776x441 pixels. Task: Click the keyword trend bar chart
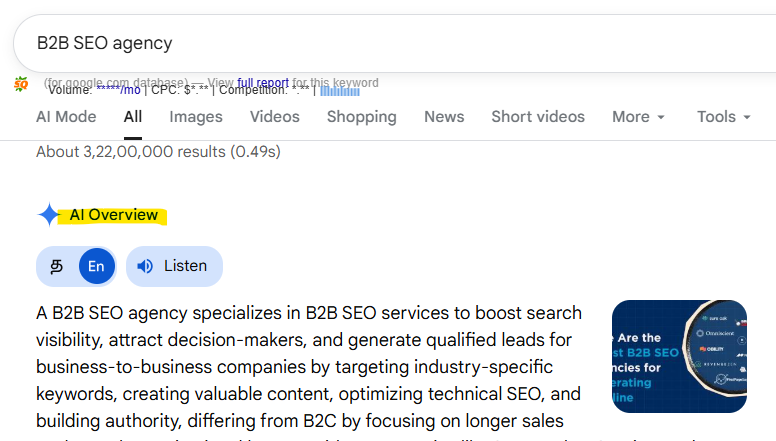[x=339, y=92]
